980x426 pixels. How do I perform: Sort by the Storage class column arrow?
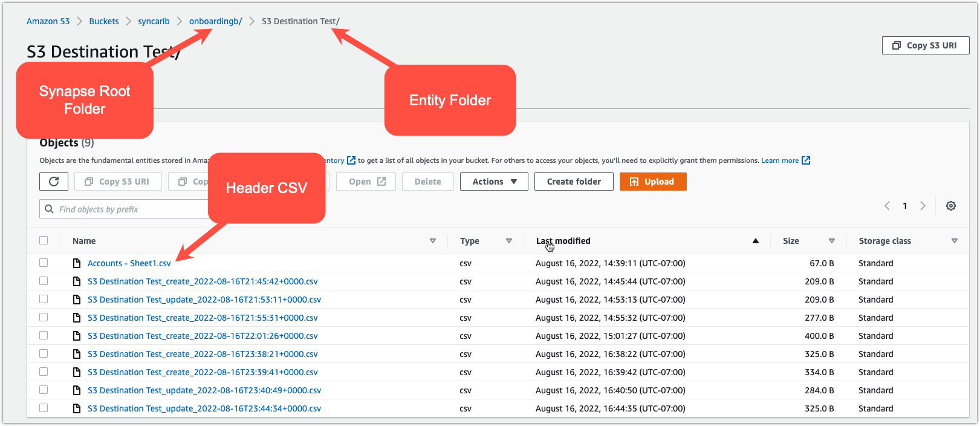point(955,241)
